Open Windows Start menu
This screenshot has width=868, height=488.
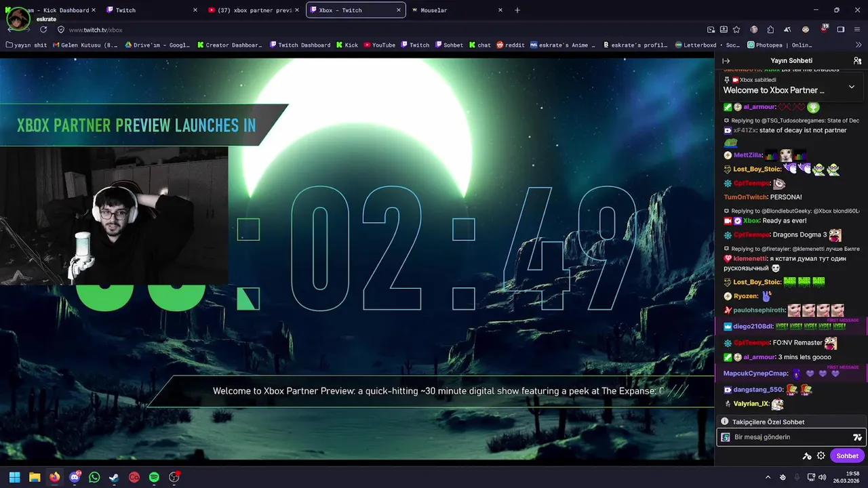(15, 477)
